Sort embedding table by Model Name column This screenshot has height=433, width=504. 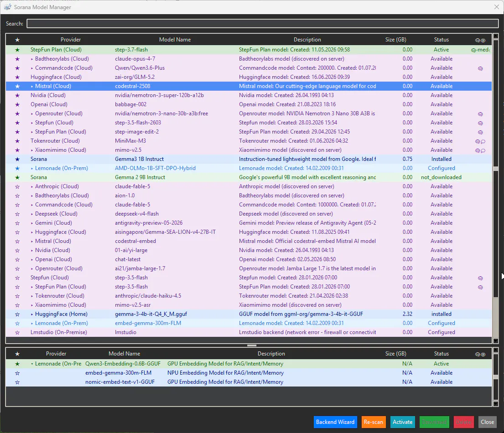tap(124, 354)
